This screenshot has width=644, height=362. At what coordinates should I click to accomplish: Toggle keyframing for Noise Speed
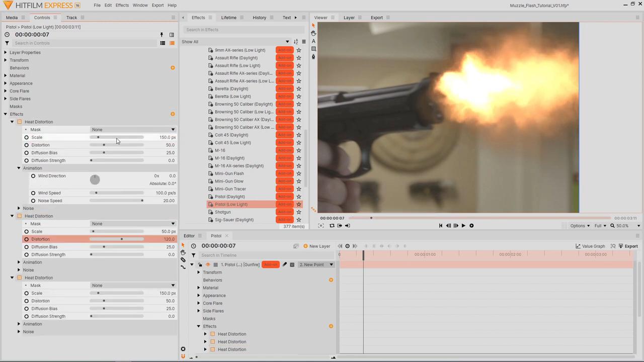[33, 201]
